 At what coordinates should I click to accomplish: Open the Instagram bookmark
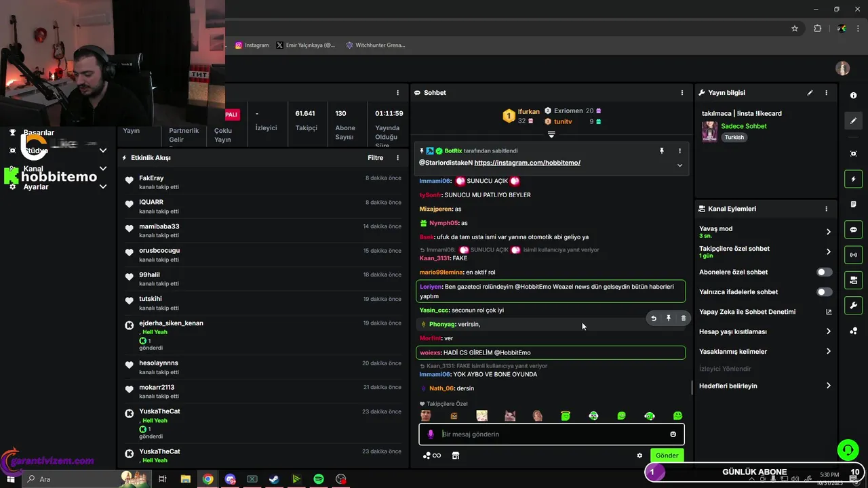pos(252,45)
